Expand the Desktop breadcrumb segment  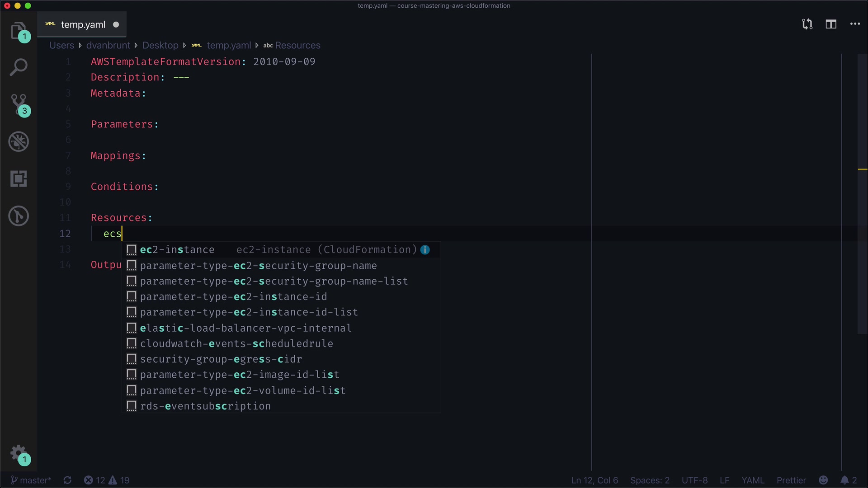coord(160,45)
